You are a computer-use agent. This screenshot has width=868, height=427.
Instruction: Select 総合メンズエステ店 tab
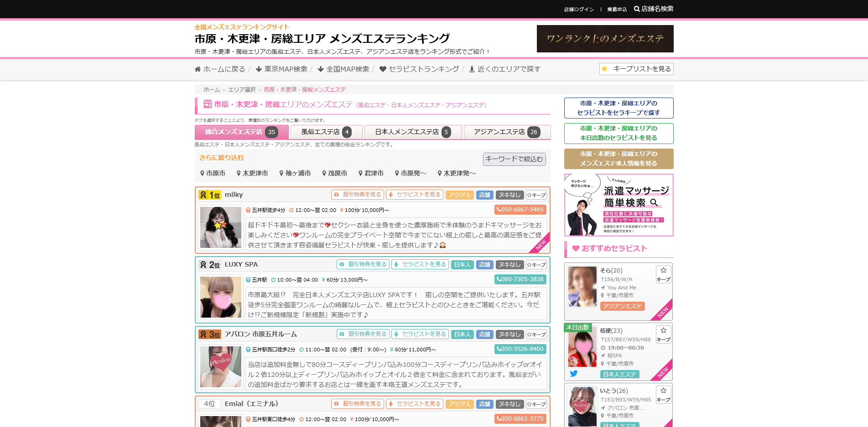click(x=242, y=132)
